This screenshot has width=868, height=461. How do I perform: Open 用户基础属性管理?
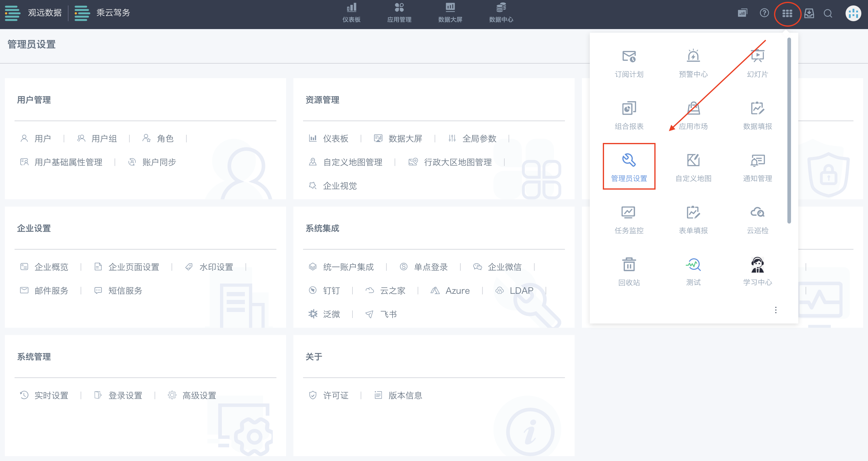tap(61, 162)
